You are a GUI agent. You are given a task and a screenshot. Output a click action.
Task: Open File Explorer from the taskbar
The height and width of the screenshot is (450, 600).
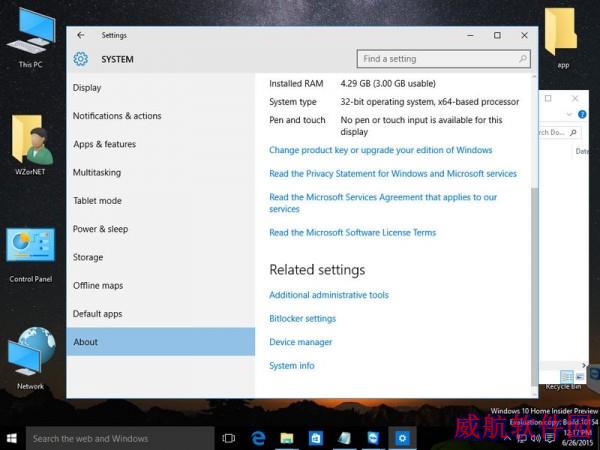pyautogui.click(x=287, y=439)
